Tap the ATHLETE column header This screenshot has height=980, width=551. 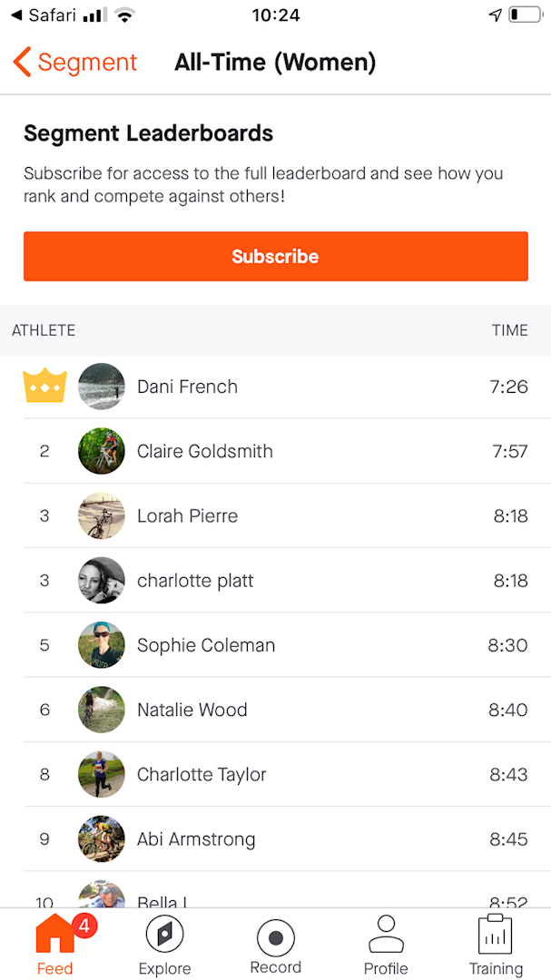[44, 330]
